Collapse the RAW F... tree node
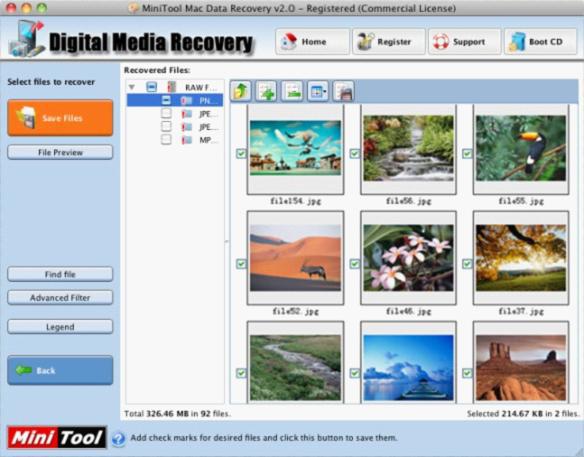This screenshot has width=584, height=457. tap(131, 87)
